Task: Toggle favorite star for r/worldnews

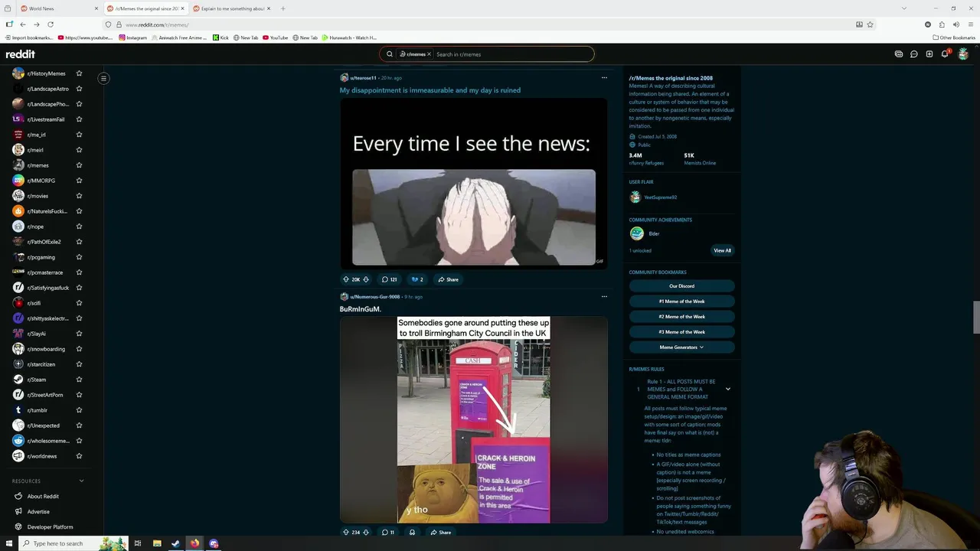Action: point(79,456)
